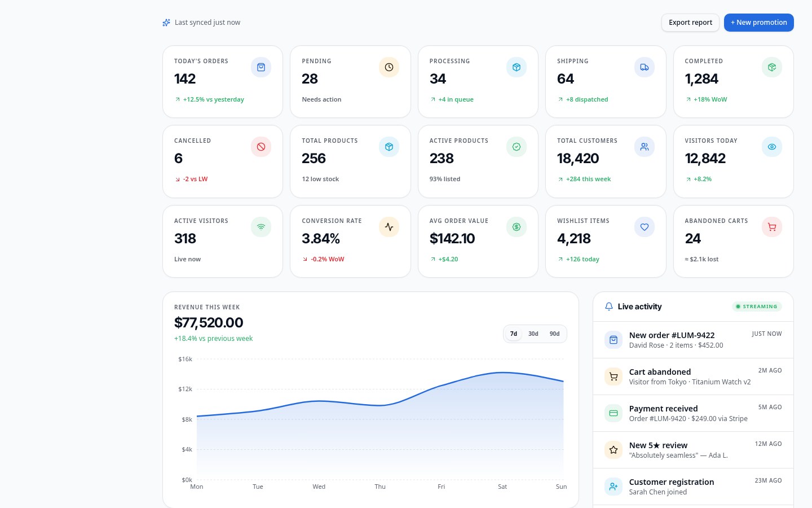
Task: Click the Conversion Rate pulse icon
Action: [389, 227]
